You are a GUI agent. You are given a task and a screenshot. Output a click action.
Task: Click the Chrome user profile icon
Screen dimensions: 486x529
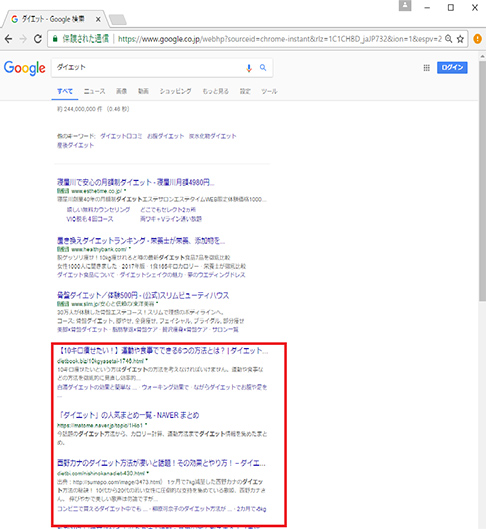(405, 6)
